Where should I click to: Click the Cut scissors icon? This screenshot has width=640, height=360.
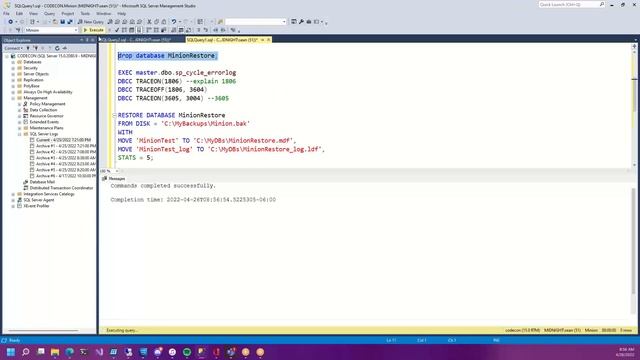(x=149, y=22)
